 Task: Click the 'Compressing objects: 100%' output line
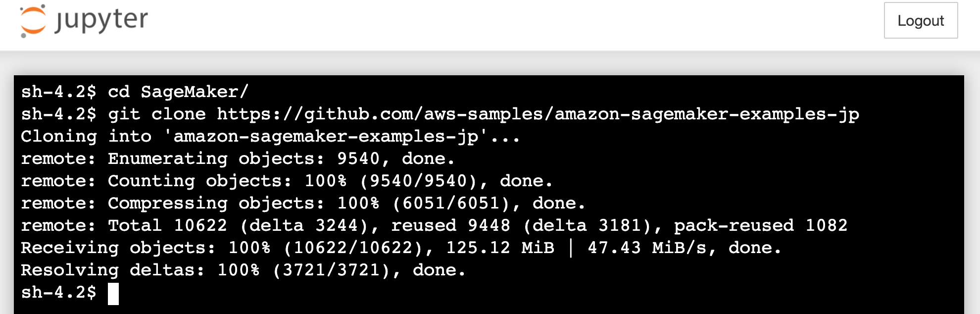(x=303, y=204)
